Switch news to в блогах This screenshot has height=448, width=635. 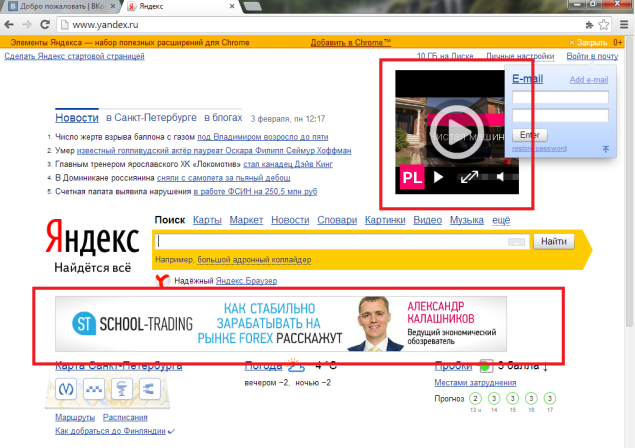tap(223, 118)
